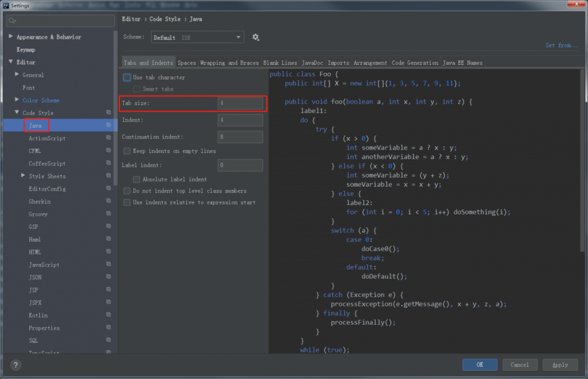Click the copy icon next to Code Style
The height and width of the screenshot is (379, 588).
[108, 112]
